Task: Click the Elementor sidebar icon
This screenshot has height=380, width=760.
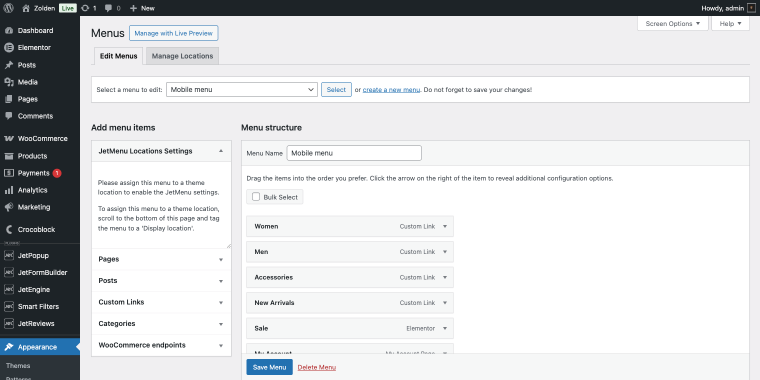Action: coord(9,48)
